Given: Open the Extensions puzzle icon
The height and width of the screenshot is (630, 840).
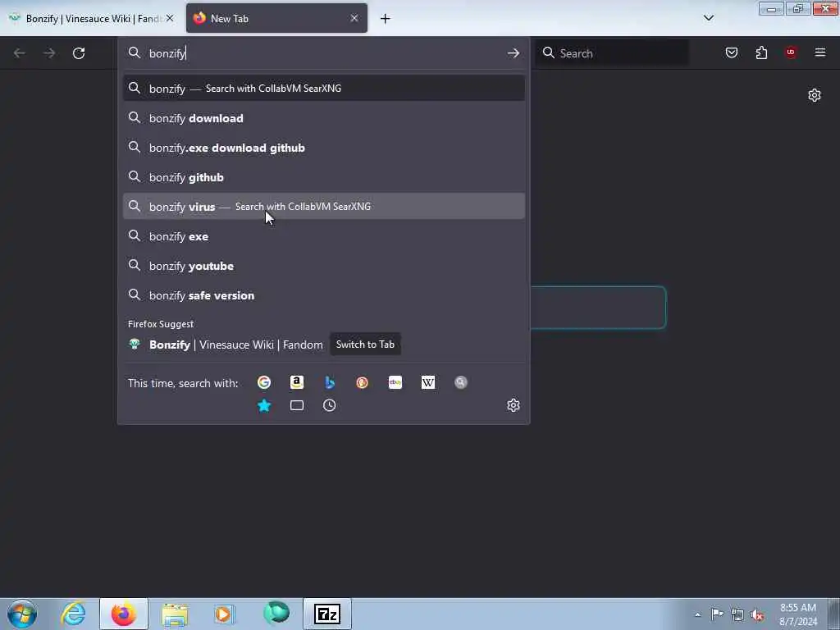Looking at the screenshot, I should (761, 52).
